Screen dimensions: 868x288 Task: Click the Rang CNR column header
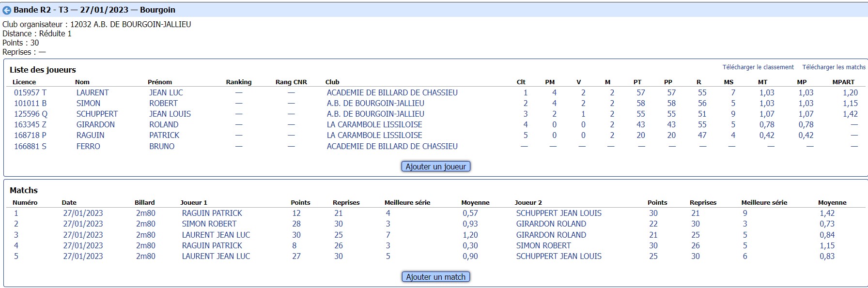point(291,82)
